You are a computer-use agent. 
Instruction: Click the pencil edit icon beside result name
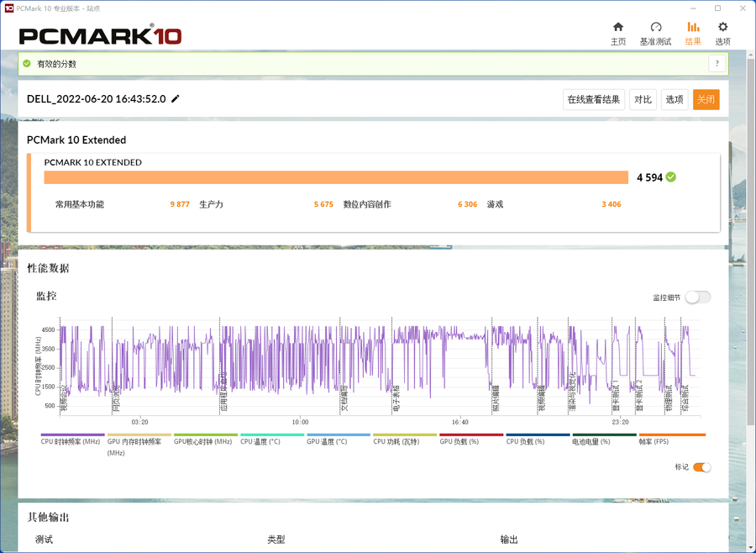(x=176, y=99)
